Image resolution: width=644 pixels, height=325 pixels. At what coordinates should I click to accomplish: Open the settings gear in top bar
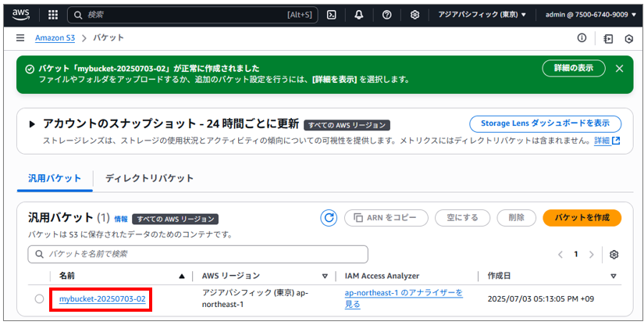(415, 15)
